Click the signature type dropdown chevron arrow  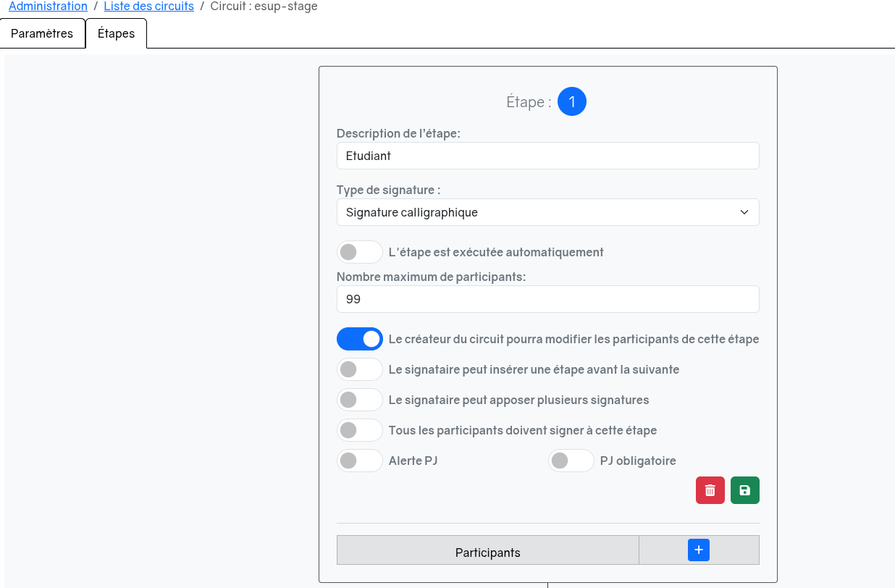(x=744, y=212)
